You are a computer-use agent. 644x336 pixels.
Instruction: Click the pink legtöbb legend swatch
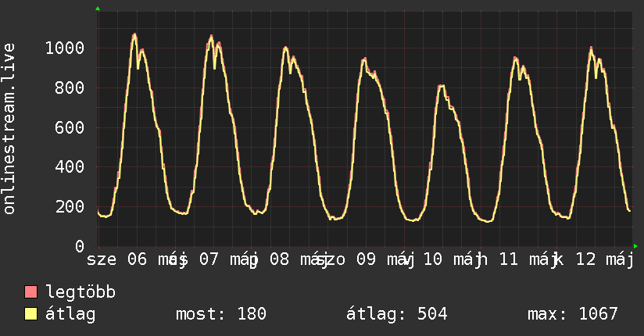(30, 291)
